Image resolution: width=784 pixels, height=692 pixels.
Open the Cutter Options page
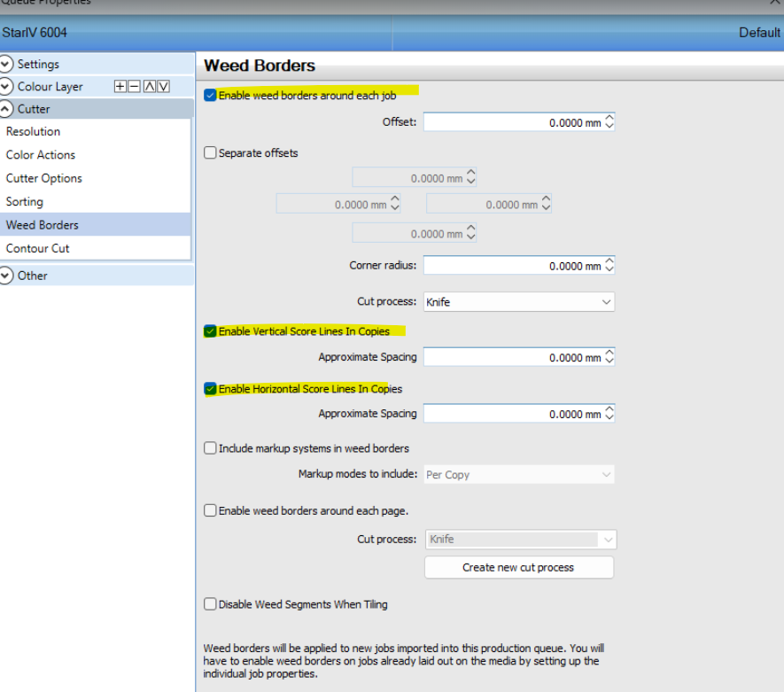coord(95,178)
